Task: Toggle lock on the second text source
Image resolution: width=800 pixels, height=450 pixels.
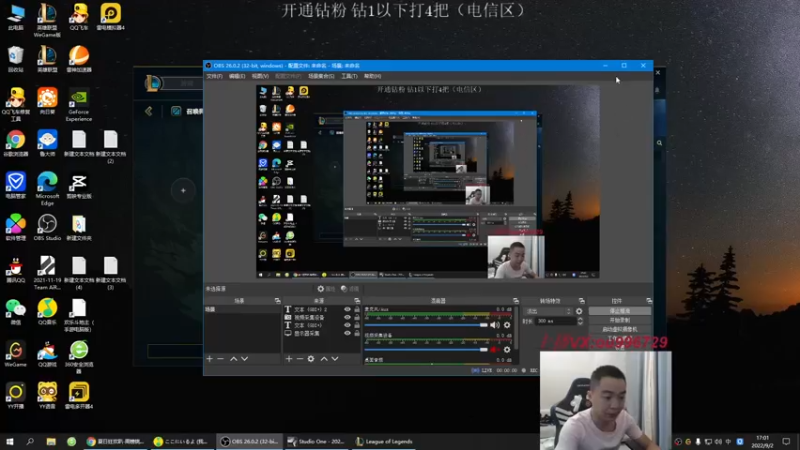Action: pos(357,325)
